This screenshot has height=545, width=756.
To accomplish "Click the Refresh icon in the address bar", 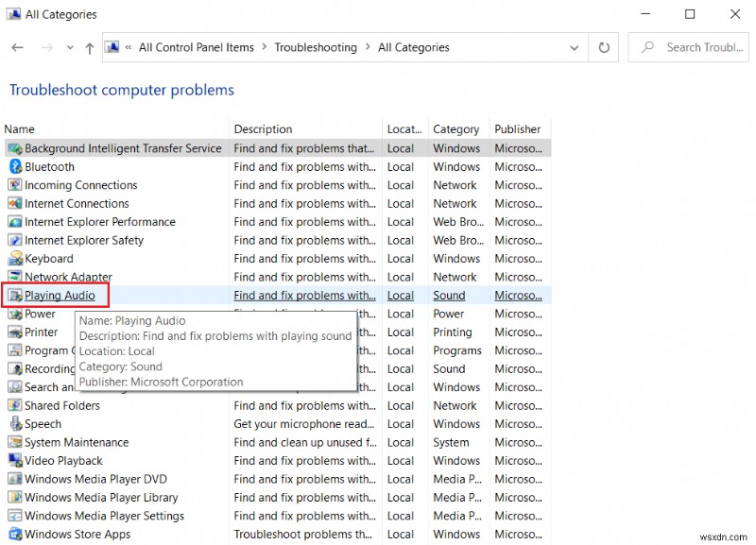I will click(604, 46).
